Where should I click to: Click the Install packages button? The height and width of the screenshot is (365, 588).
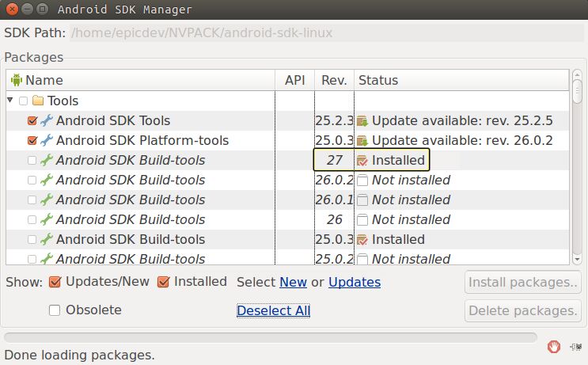(x=523, y=282)
